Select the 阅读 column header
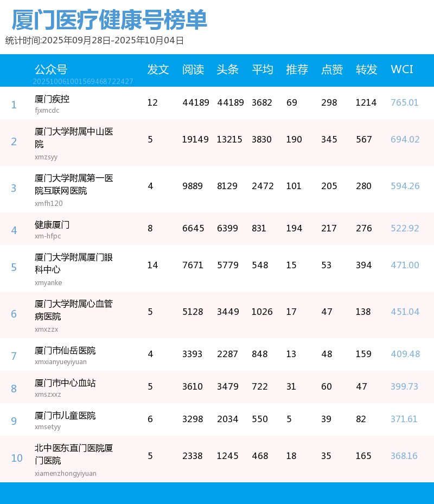 coord(193,69)
